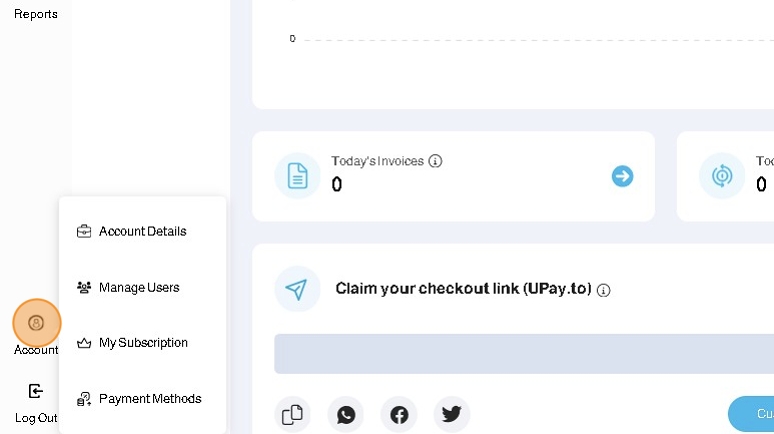Share checkout link on Twitter
Image resolution: width=774 pixels, height=434 pixels.
click(x=451, y=414)
